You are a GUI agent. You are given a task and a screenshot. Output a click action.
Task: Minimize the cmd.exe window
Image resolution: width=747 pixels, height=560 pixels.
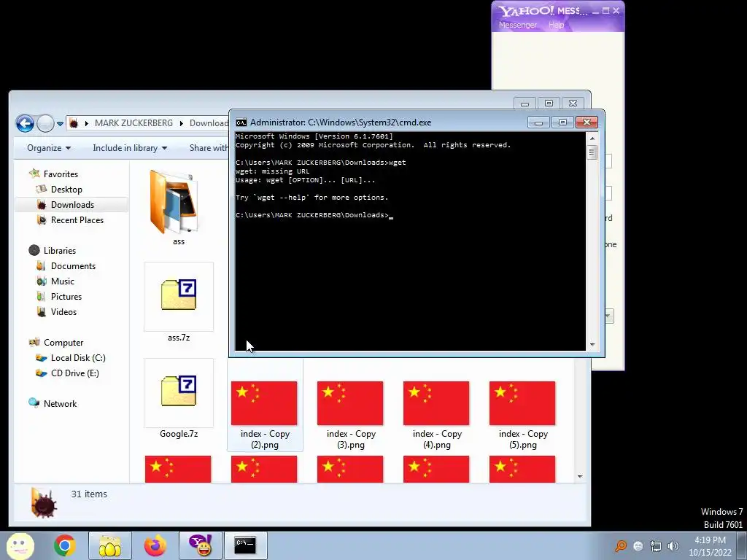coord(538,122)
